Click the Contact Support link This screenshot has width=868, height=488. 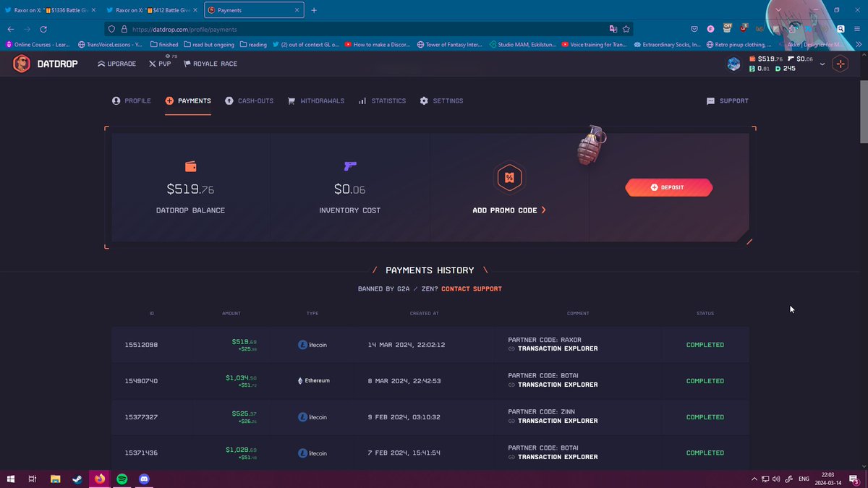tap(472, 289)
